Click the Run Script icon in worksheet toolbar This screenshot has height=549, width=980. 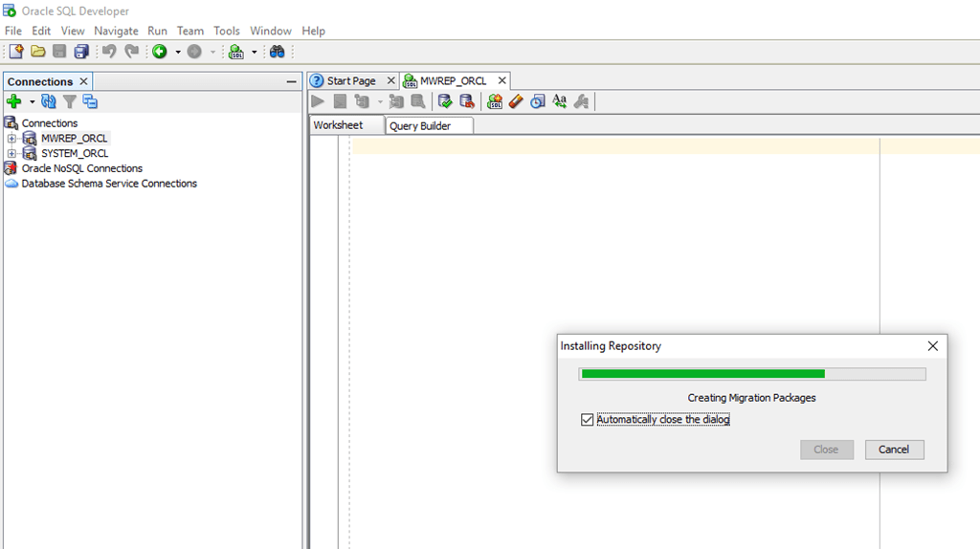click(x=361, y=101)
